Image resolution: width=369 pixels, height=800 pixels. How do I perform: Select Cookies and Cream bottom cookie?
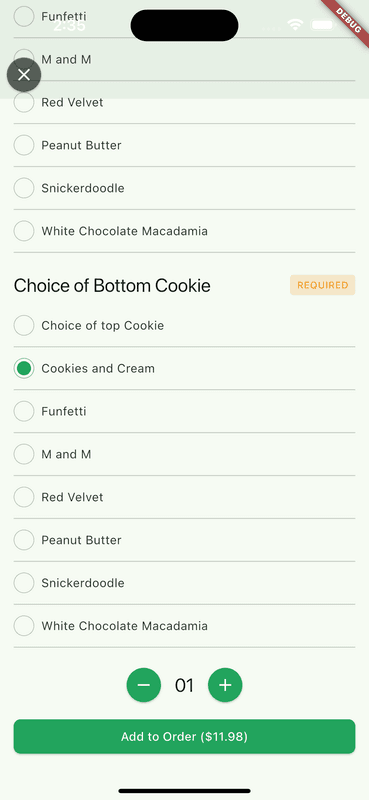184,368
